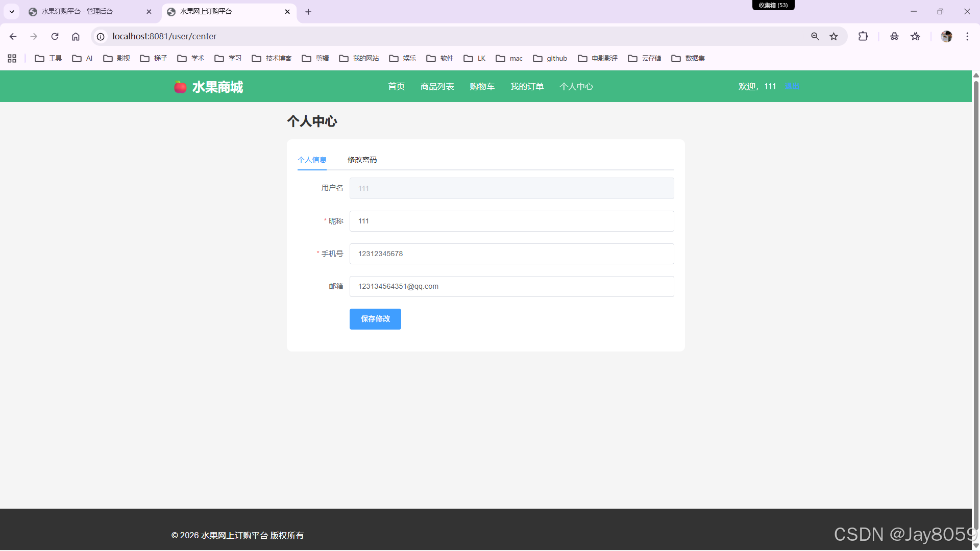Open the apps grid icon in bookmarks bar
Image resolution: width=980 pixels, height=551 pixels.
(12, 58)
